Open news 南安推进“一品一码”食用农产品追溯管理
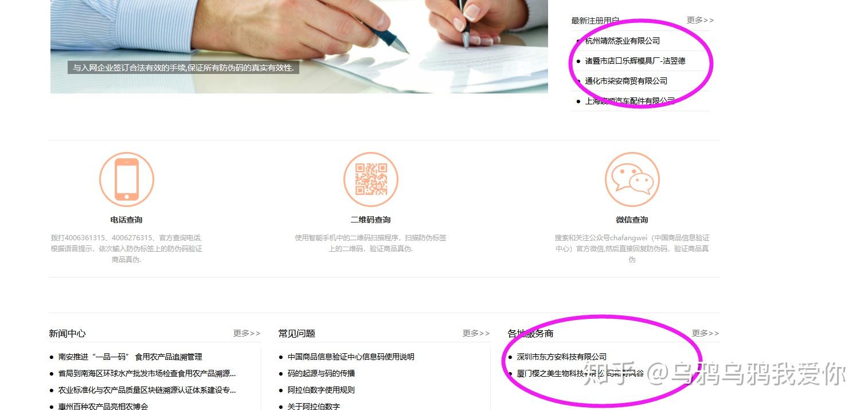 click(x=130, y=357)
